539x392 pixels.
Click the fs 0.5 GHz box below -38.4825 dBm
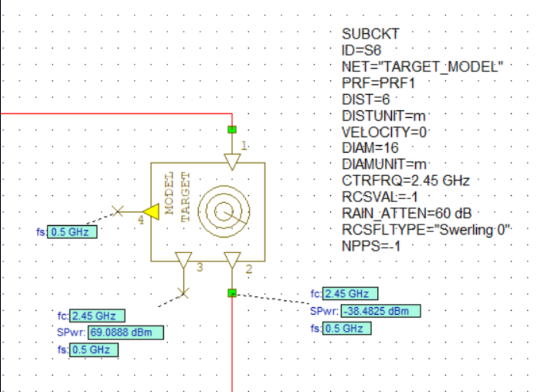coord(347,329)
